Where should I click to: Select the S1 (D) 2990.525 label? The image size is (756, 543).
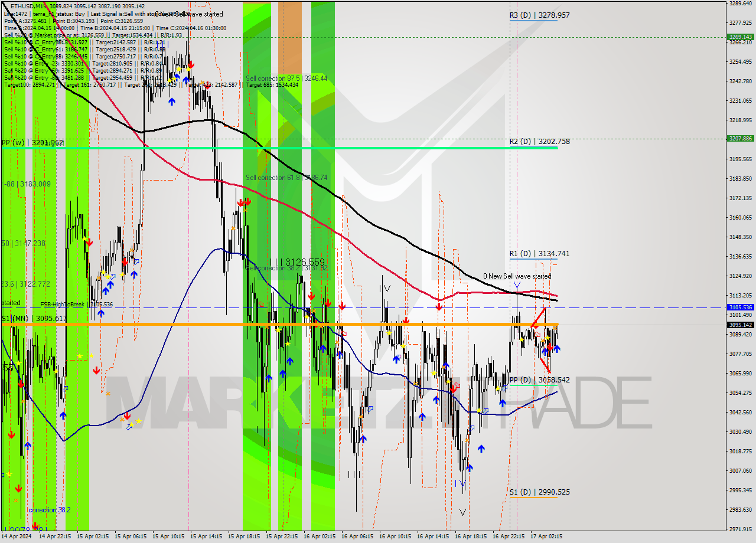click(x=540, y=492)
